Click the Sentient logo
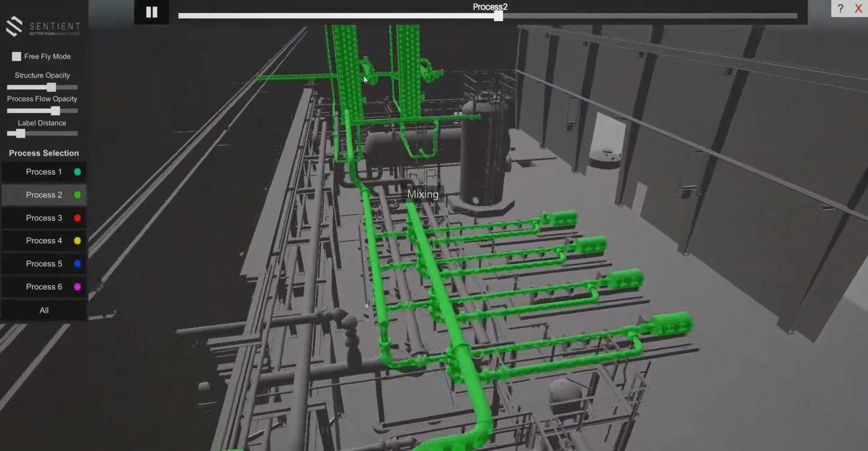868x451 pixels. (x=42, y=26)
